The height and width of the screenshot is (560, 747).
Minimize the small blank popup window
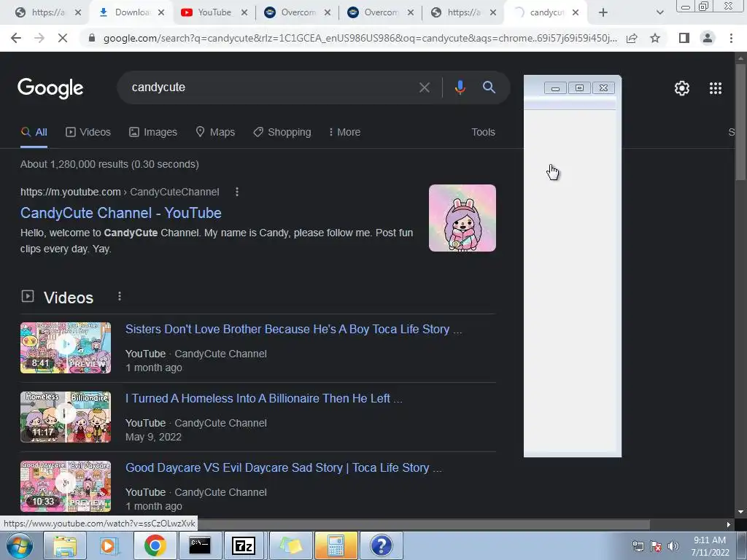pos(555,88)
